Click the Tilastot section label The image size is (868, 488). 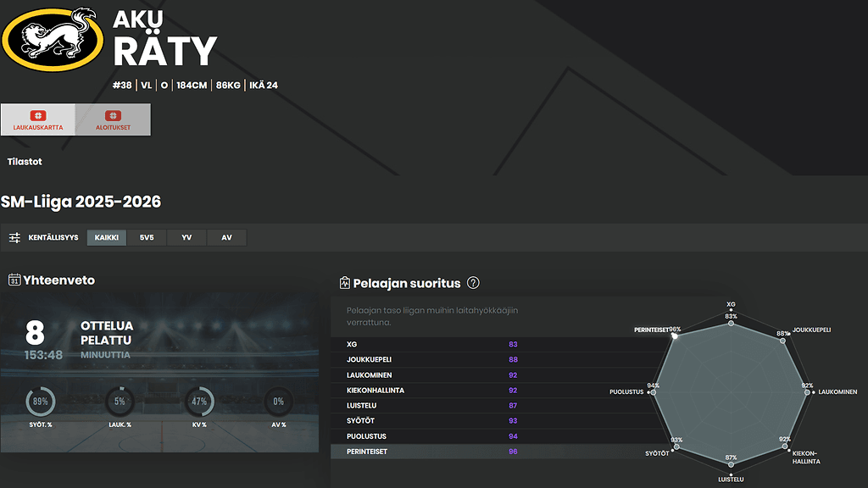(25, 162)
